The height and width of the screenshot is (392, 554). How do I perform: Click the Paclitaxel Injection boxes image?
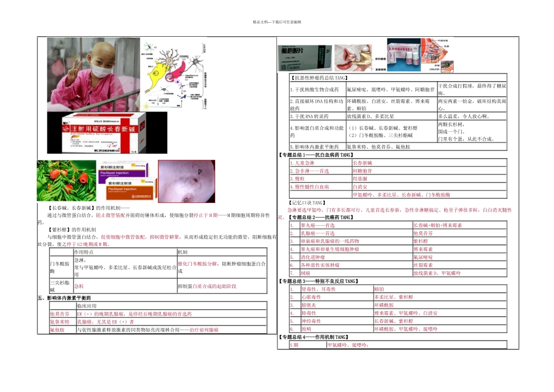tap(127, 181)
